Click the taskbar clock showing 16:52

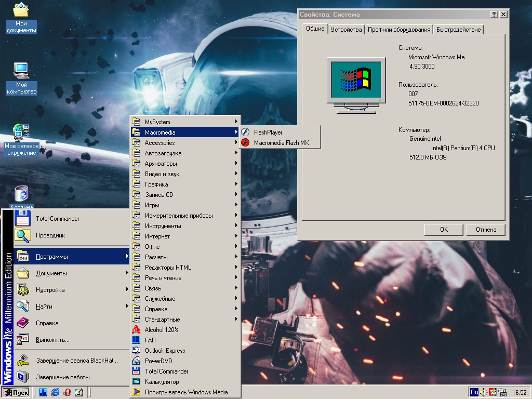pos(519,393)
